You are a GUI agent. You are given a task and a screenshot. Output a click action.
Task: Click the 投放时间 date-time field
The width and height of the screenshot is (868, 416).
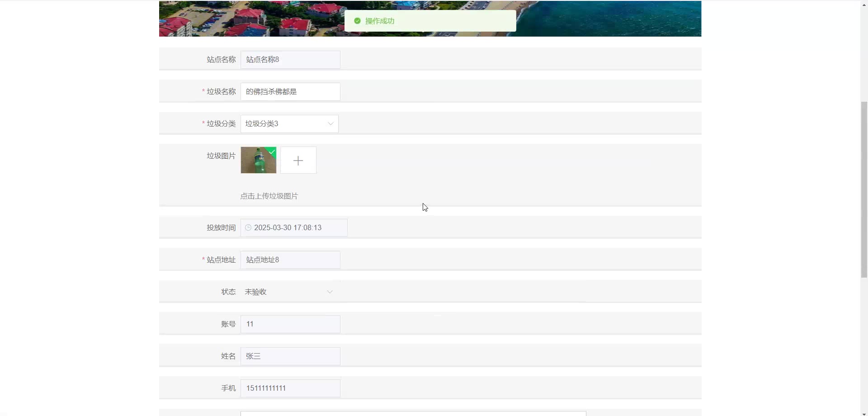click(294, 228)
